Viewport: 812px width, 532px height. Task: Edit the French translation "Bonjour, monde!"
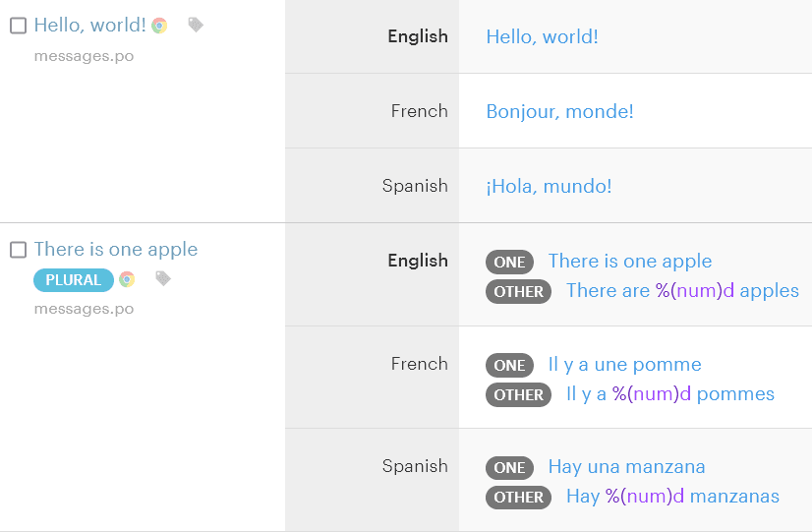click(x=559, y=112)
